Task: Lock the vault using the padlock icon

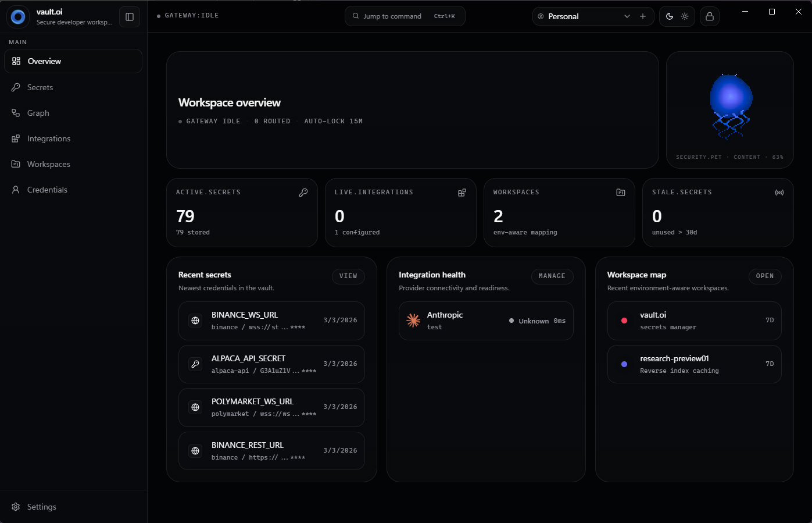Action: click(709, 16)
